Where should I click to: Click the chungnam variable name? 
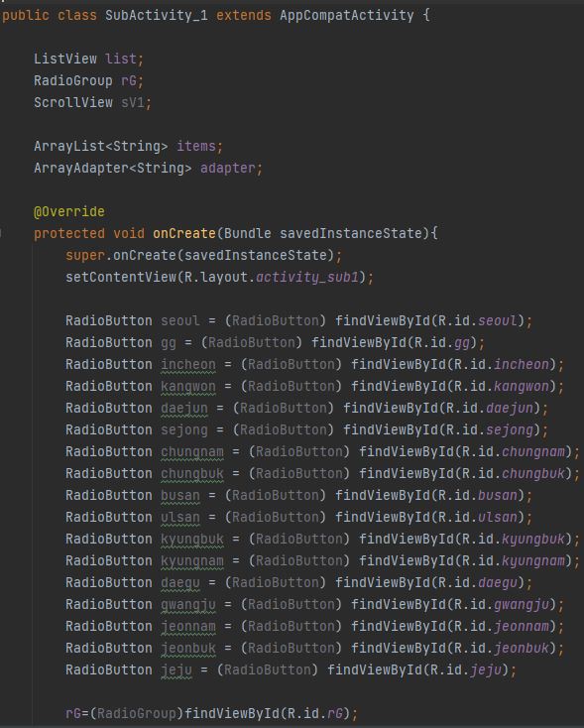pyautogui.click(x=192, y=451)
